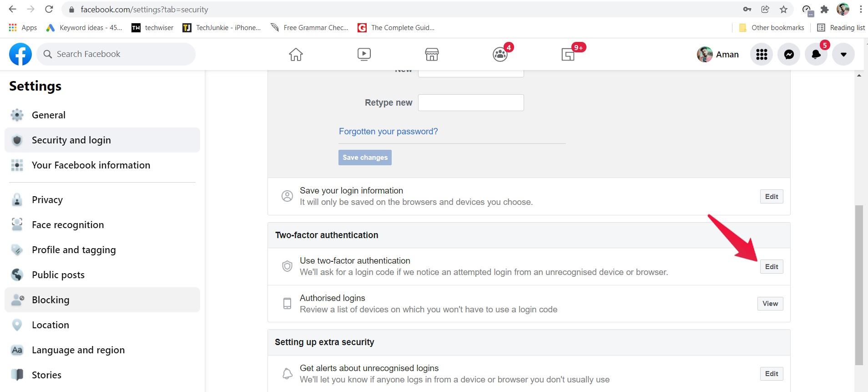Open Stories settings

[x=102, y=375]
